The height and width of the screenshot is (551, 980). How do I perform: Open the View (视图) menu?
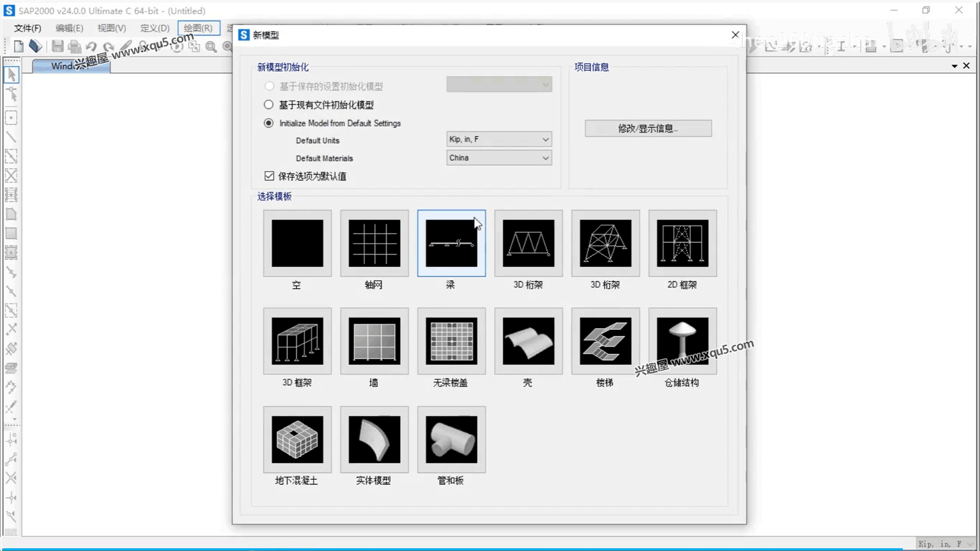tap(112, 28)
